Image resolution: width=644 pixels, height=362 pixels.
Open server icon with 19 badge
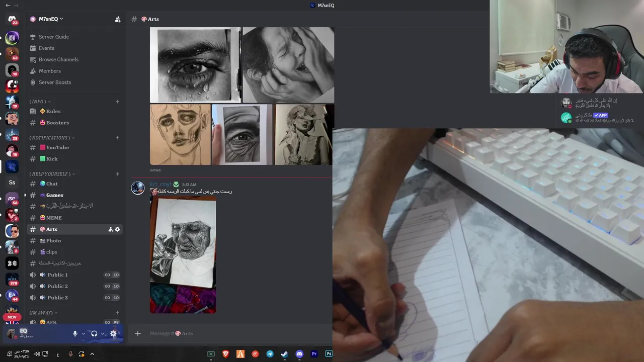point(12,102)
